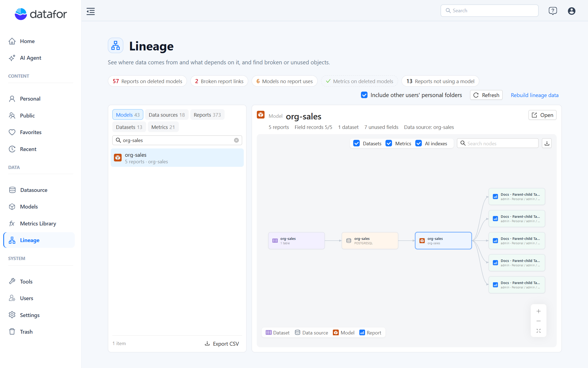
Task: Click the datafor logo
Action: tap(41, 14)
